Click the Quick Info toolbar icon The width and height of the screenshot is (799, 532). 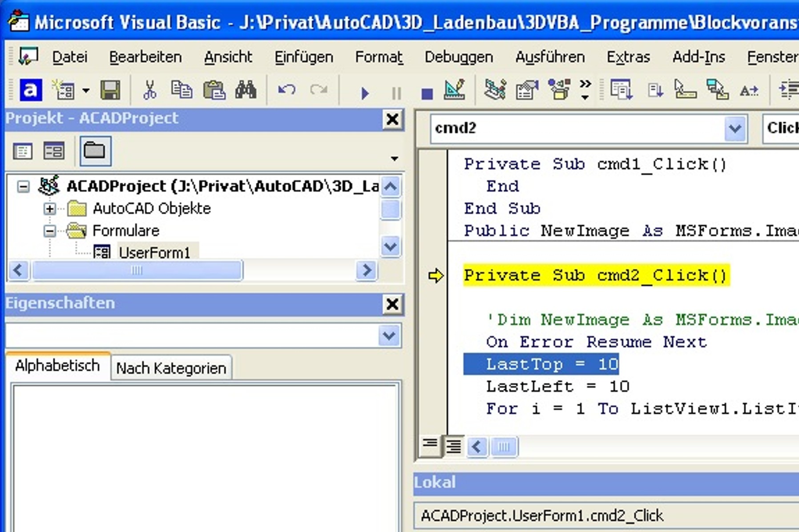685,91
